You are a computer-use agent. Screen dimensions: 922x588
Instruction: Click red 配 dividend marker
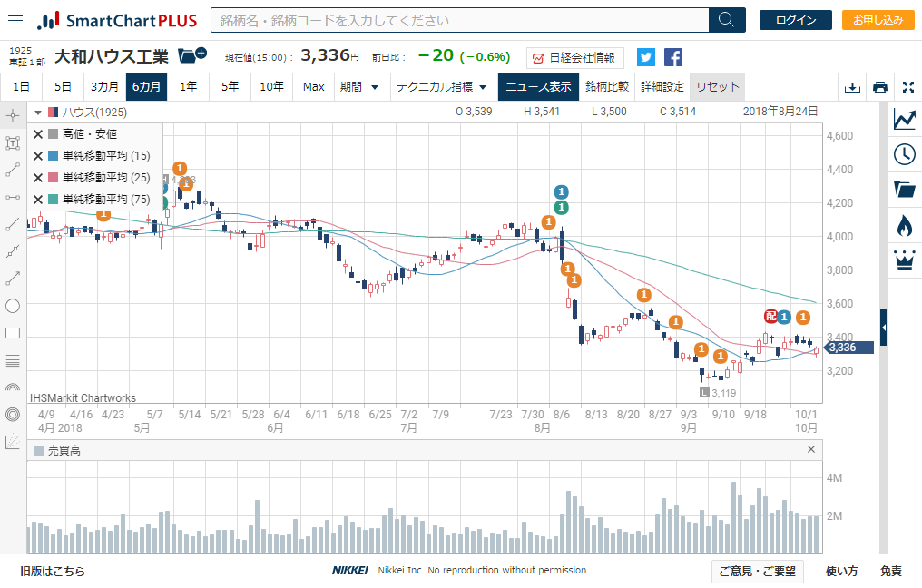(x=770, y=317)
